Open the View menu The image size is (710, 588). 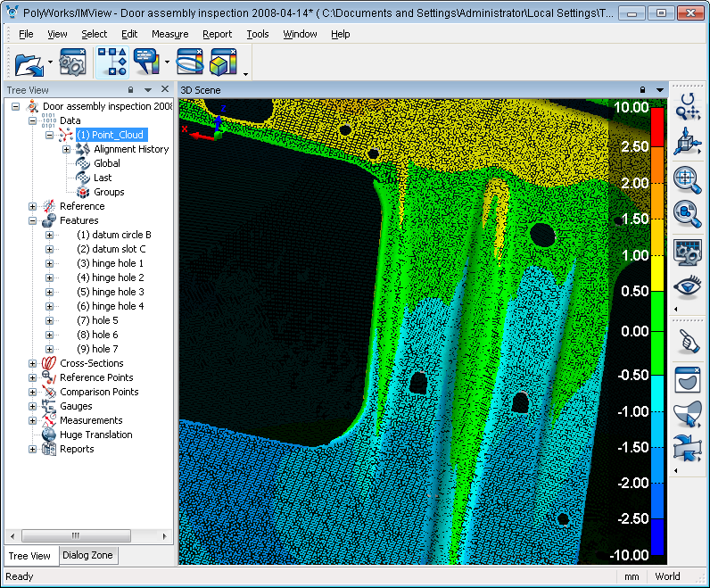click(57, 34)
